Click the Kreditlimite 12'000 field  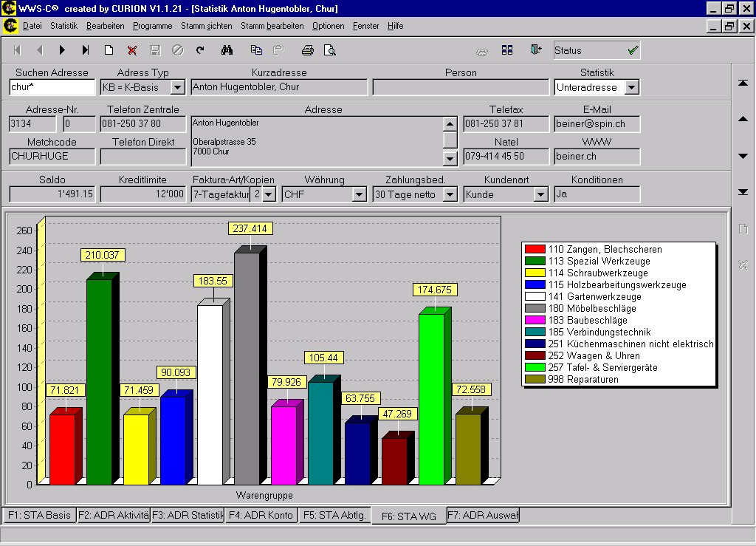tap(142, 194)
